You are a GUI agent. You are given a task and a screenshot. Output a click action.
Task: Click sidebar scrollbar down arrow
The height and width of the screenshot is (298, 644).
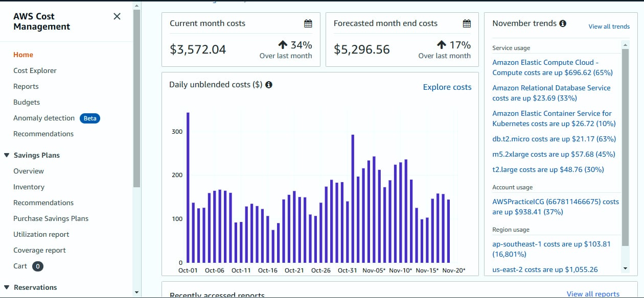pos(136,292)
